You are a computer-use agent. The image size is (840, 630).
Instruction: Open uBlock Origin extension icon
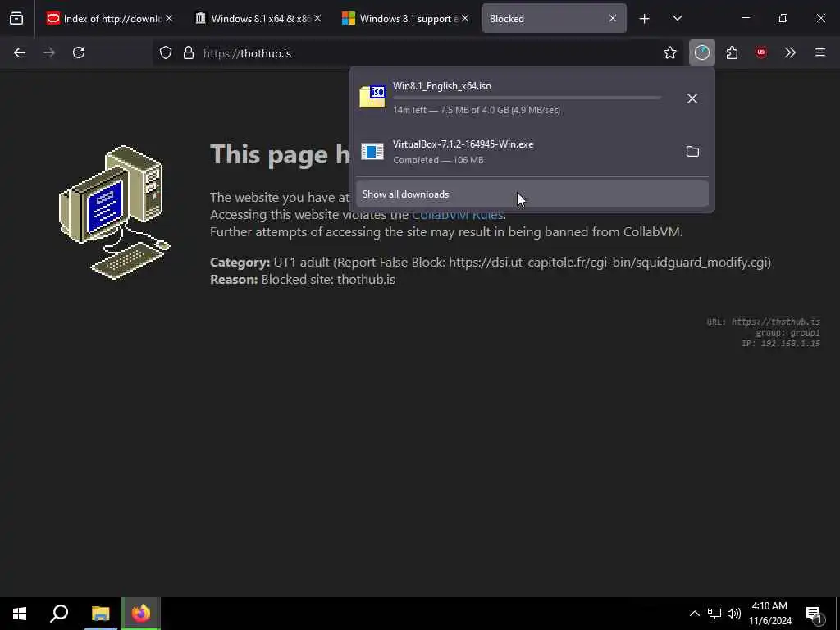[x=761, y=52]
